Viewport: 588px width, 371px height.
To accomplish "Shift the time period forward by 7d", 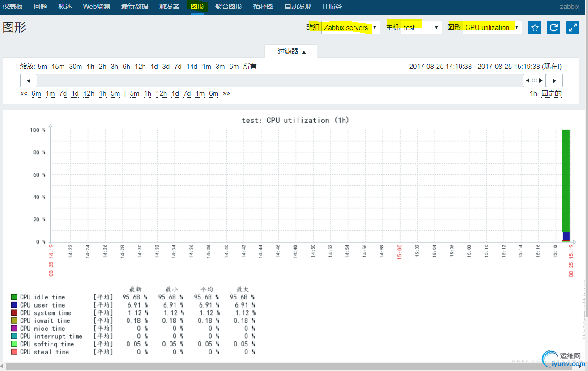I will click(x=187, y=93).
